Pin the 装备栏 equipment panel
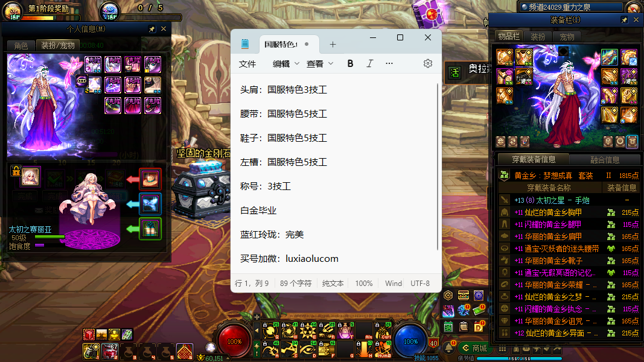Screen dimensions: 644x362 point(625,20)
